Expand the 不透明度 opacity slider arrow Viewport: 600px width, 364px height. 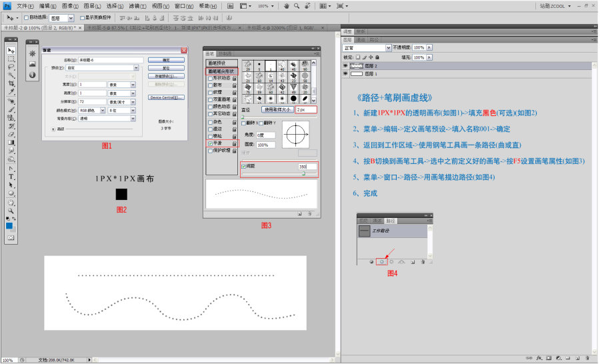[429, 48]
